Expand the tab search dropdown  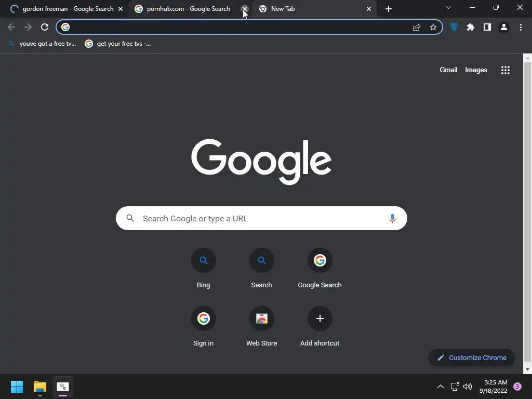click(448, 7)
